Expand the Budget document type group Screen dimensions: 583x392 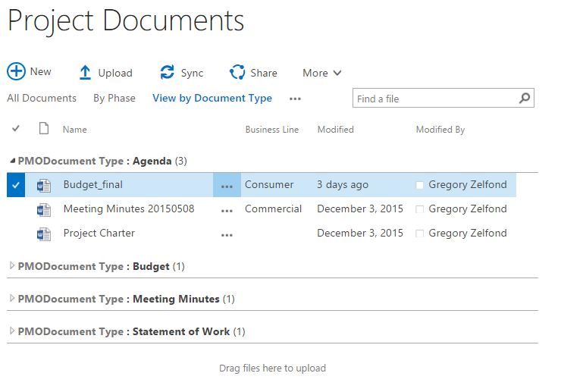[12, 265]
